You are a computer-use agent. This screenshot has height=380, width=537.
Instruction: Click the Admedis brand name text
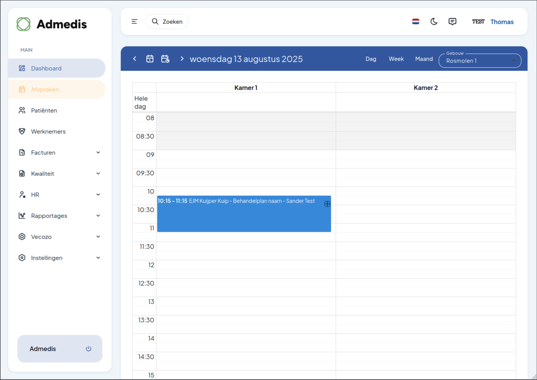(x=62, y=24)
